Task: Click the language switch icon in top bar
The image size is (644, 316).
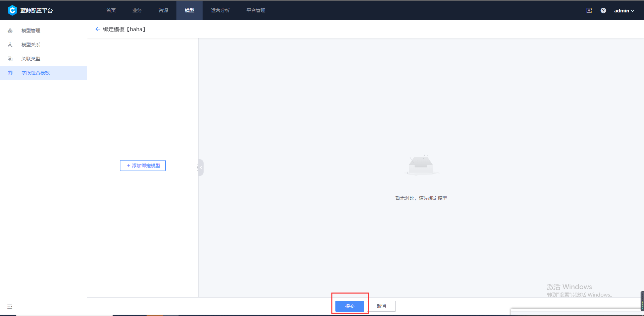Action: pos(589,10)
